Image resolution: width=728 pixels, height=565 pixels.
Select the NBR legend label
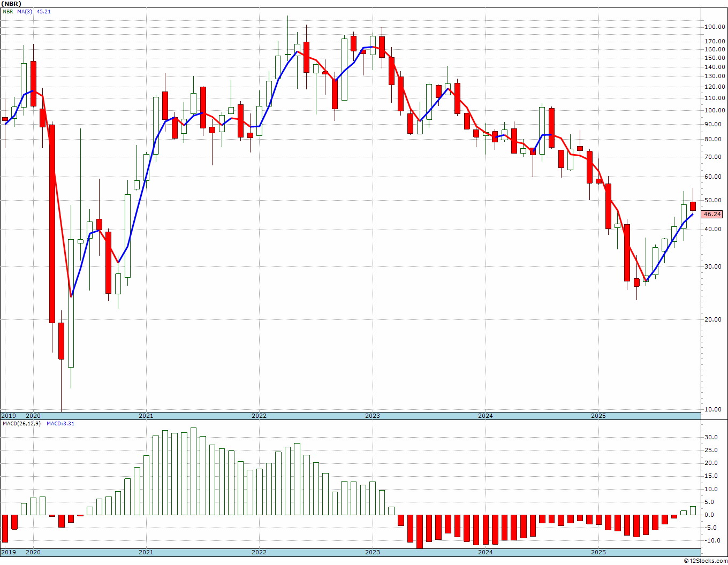(x=7, y=11)
